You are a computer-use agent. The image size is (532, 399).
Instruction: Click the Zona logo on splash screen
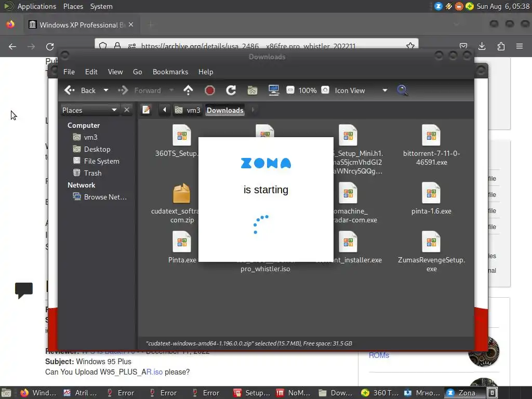click(266, 163)
